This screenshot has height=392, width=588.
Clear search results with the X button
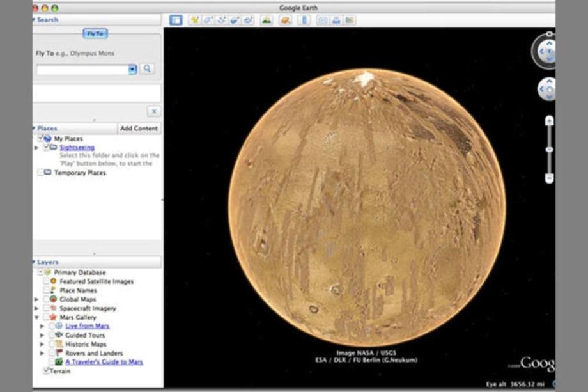pos(154,111)
